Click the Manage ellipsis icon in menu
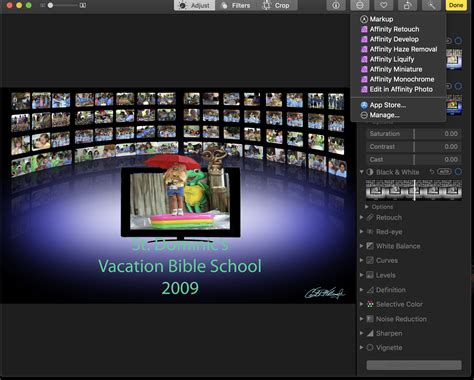 [x=364, y=115]
